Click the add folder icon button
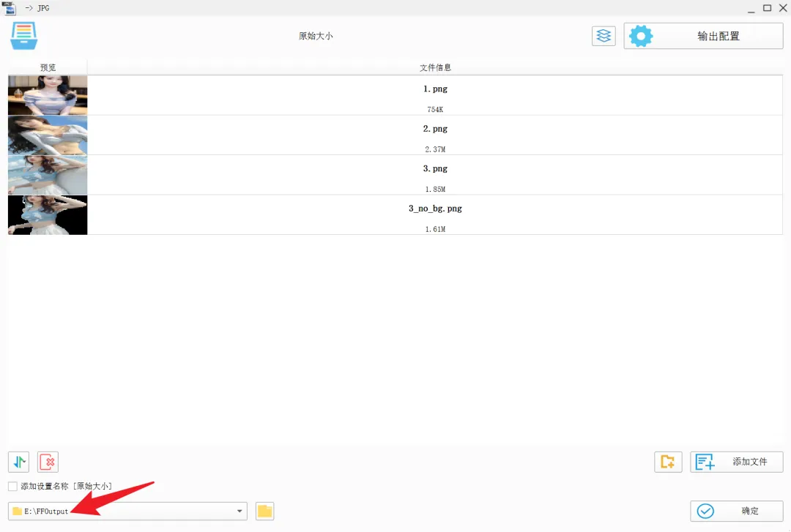 click(x=668, y=462)
